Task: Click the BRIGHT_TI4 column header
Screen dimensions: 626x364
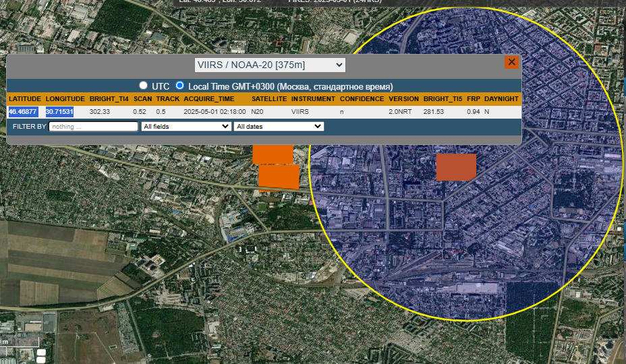Action: pyautogui.click(x=109, y=99)
